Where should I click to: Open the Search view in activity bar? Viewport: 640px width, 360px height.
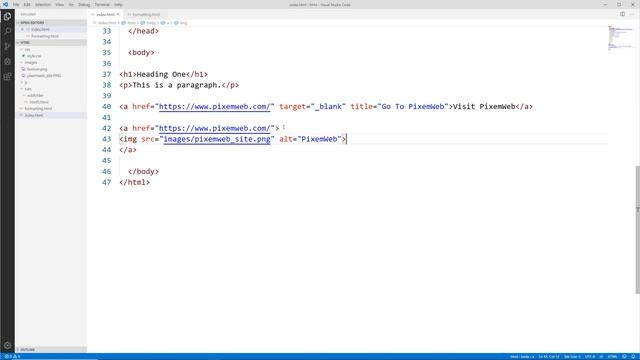[x=7, y=31]
